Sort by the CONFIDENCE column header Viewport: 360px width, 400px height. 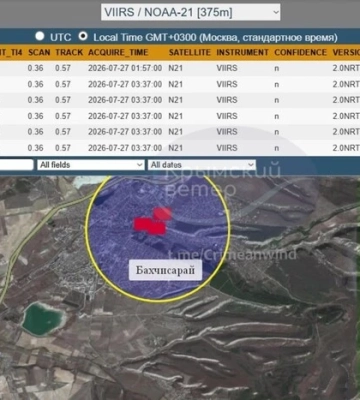pos(300,53)
